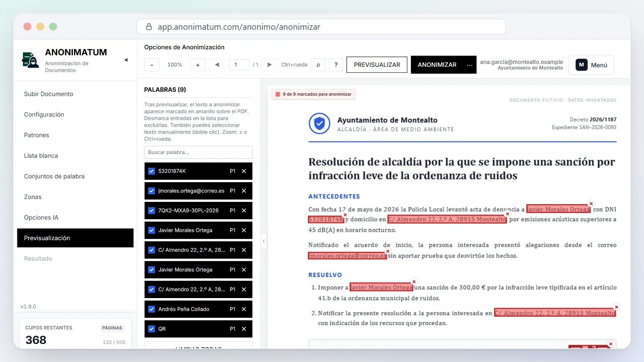Open the Menú dropdown
Viewport: 644px width, 362px height.
point(591,65)
